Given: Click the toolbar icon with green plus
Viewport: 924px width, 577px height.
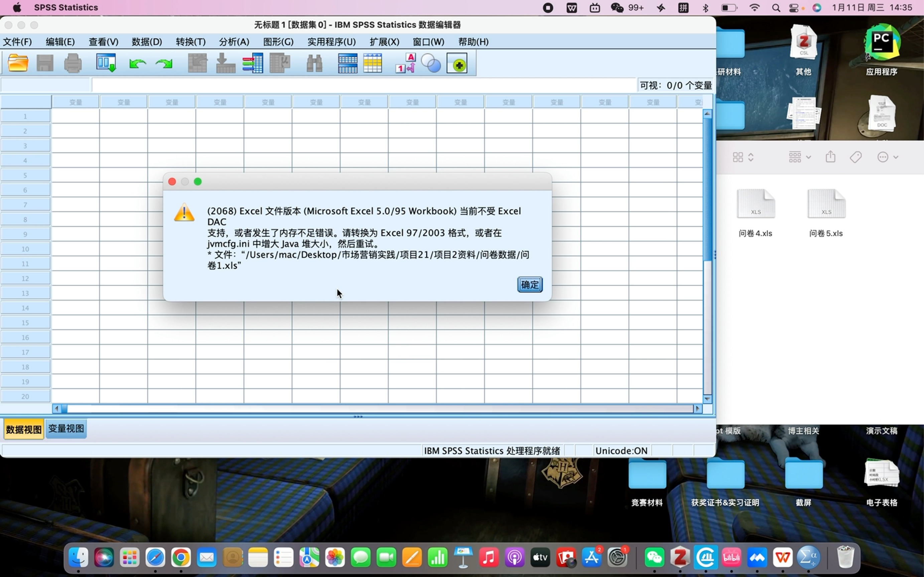Looking at the screenshot, I should click(x=457, y=63).
